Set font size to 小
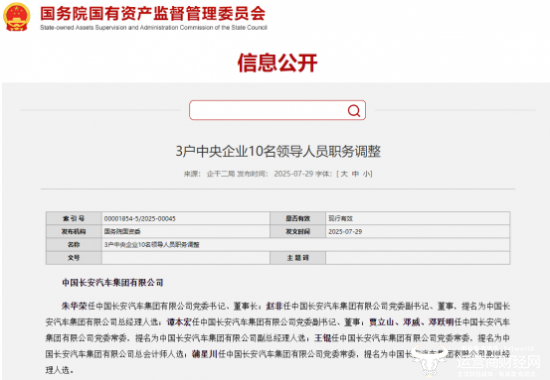This screenshot has height=380, width=550. point(366,174)
